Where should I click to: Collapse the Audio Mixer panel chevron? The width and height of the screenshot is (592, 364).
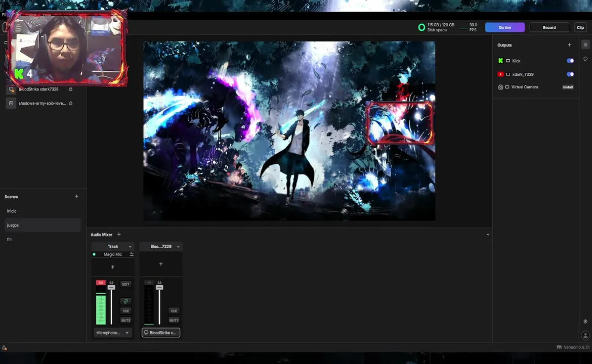(x=488, y=234)
